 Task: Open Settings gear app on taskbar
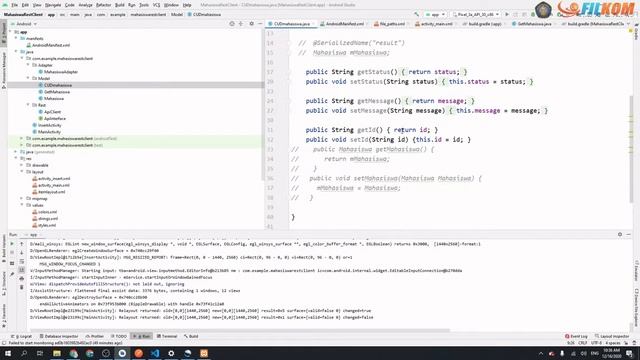pyautogui.click(x=171, y=353)
